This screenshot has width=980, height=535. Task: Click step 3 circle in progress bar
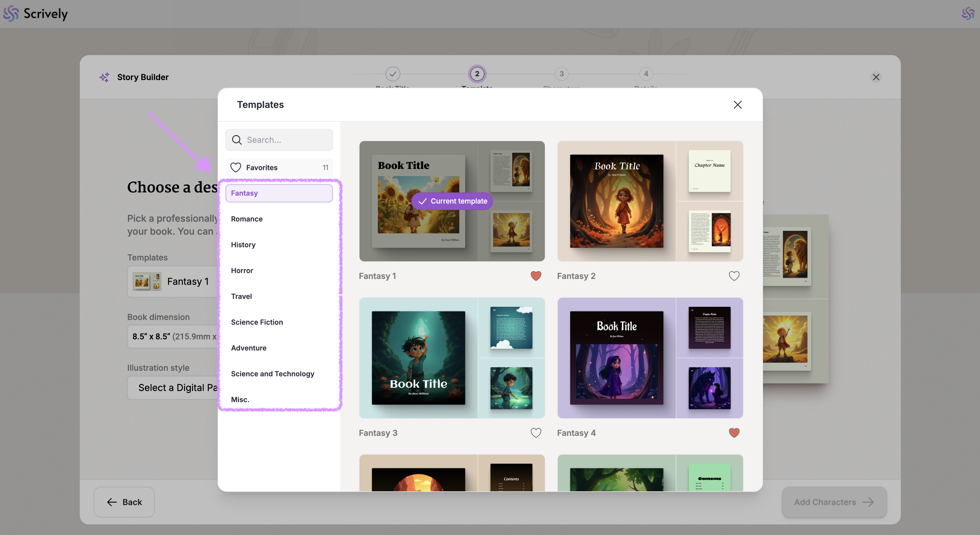[562, 74]
